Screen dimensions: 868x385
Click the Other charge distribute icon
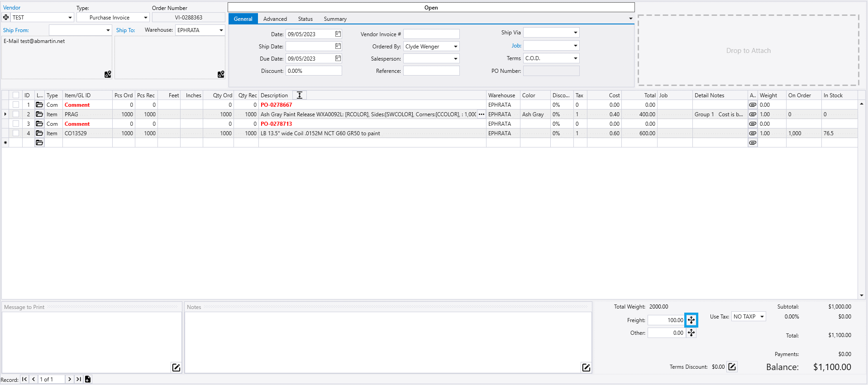coord(691,333)
